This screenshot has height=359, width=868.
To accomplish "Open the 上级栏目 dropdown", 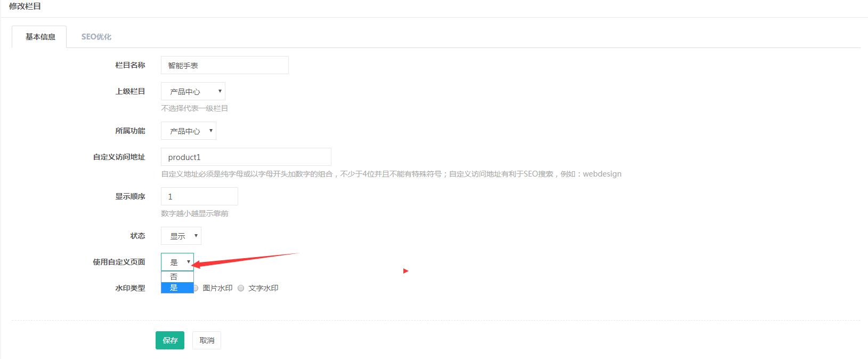I will coord(193,91).
